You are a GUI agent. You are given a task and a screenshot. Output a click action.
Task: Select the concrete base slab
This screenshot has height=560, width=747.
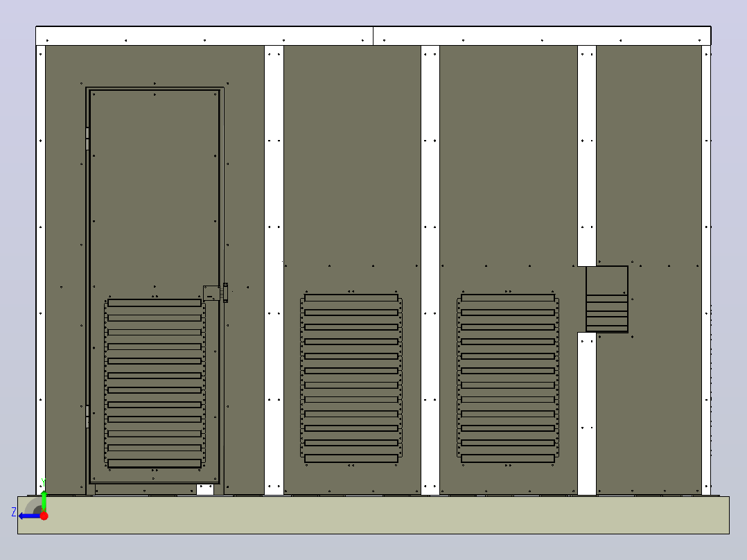373,515
